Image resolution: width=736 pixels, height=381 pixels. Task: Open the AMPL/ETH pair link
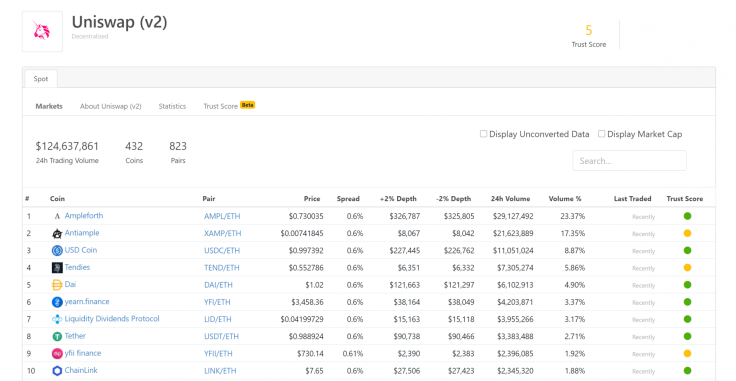pos(222,216)
